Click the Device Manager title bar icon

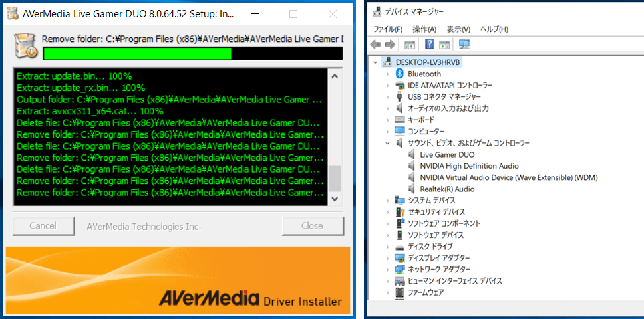[377, 11]
